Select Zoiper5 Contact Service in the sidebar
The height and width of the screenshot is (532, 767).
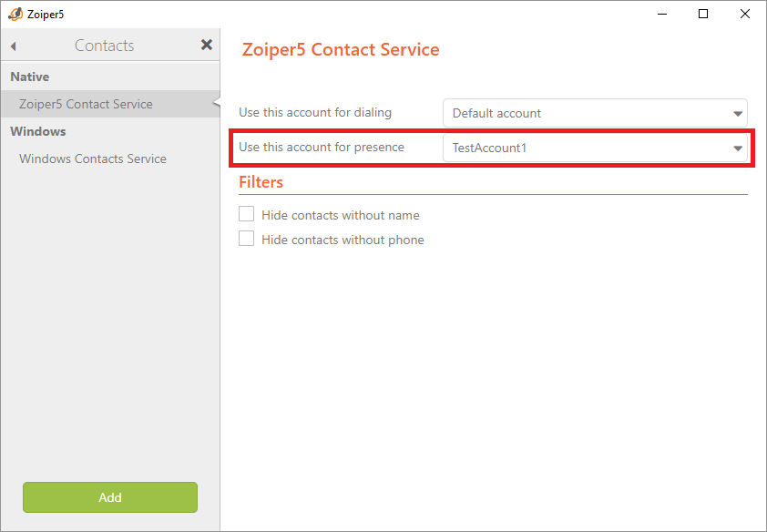click(86, 104)
